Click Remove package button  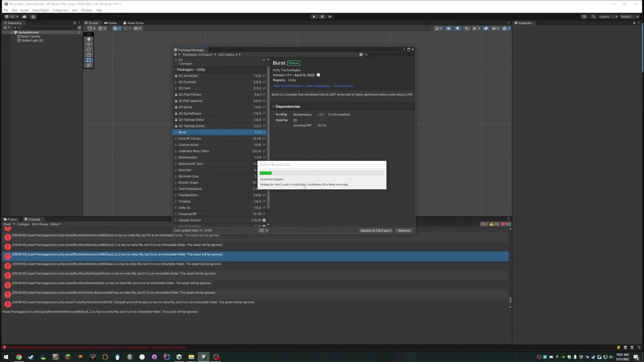pyautogui.click(x=404, y=230)
